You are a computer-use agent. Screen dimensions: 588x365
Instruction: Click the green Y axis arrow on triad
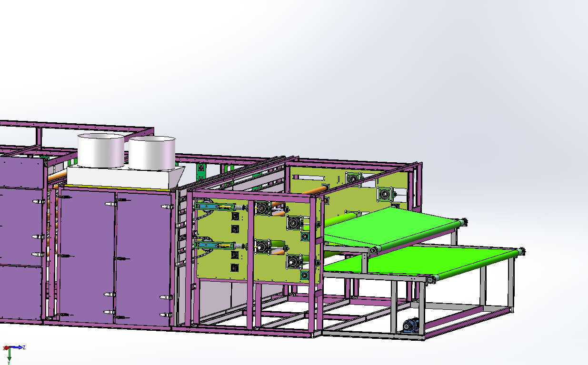(x=10, y=356)
